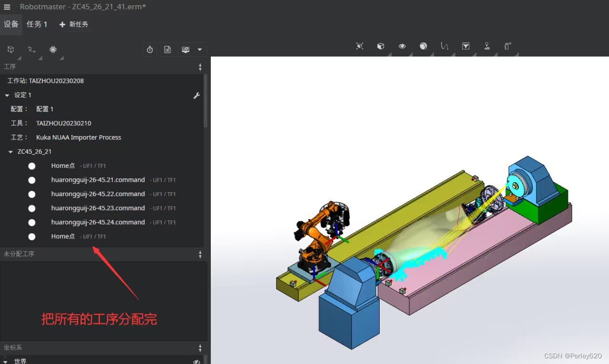Viewport: 609px width, 364px height.
Task: Add a new task with 新任务
Action: click(x=74, y=24)
